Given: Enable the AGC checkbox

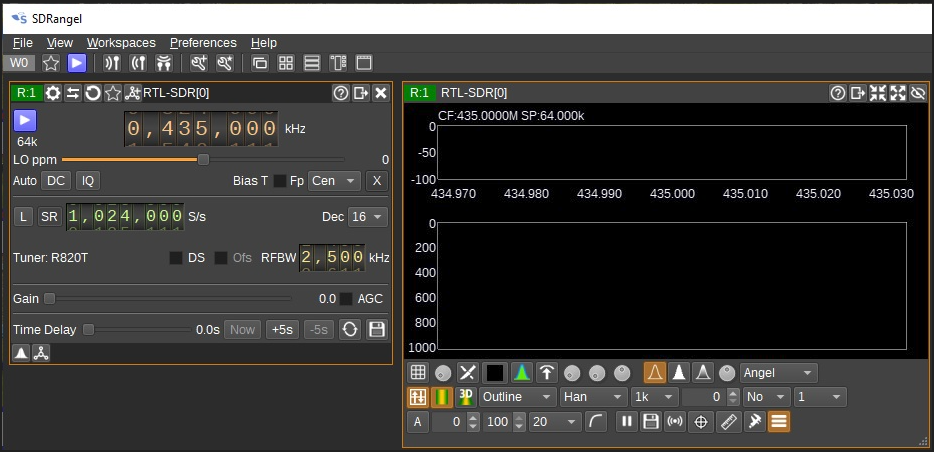Looking at the screenshot, I should click(x=345, y=299).
